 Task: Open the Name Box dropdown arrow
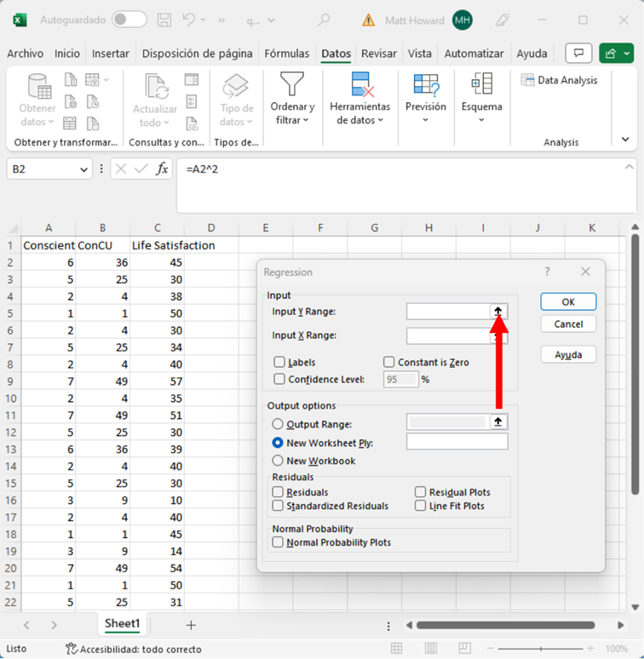83,169
